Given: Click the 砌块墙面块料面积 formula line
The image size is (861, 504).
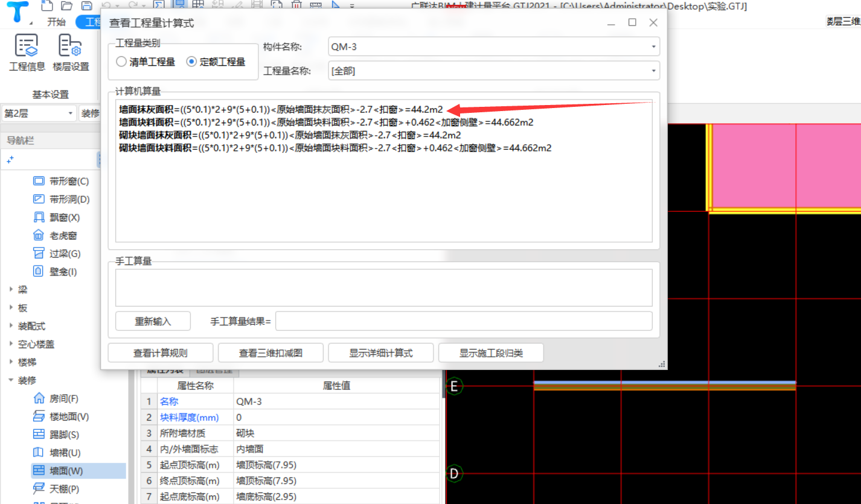Looking at the screenshot, I should (x=335, y=148).
